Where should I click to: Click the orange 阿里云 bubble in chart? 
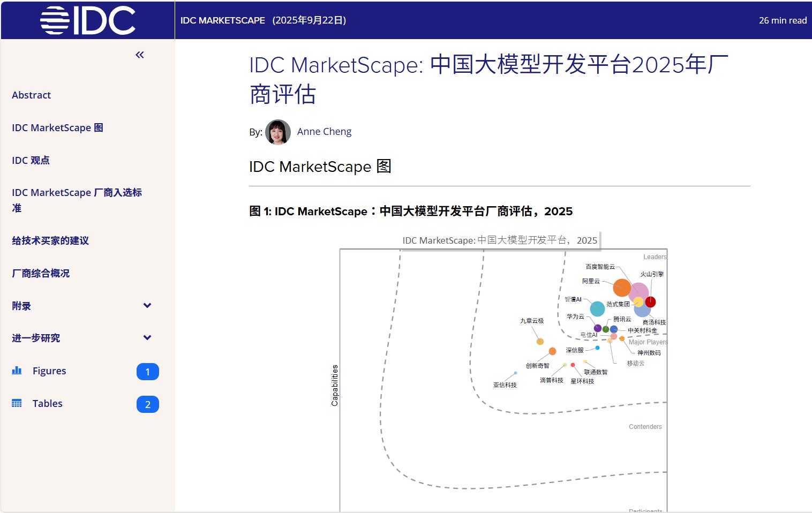point(621,288)
